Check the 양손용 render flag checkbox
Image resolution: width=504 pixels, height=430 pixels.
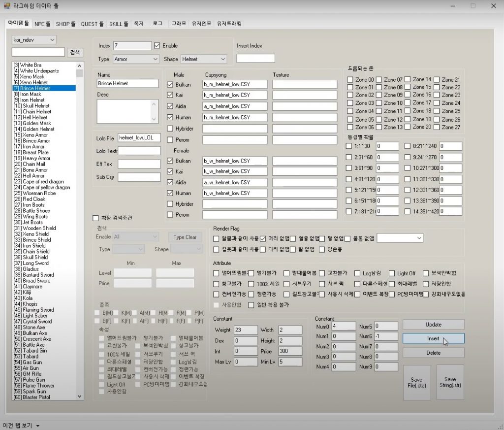pos(322,250)
